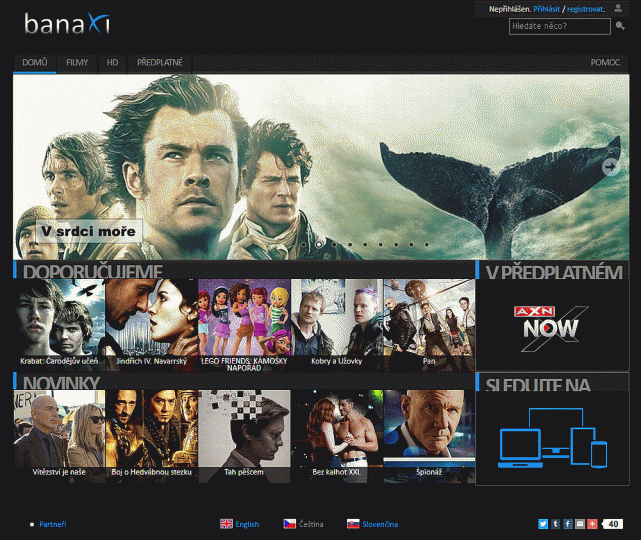Click the UK flag icon
The height and width of the screenshot is (540, 641).
[226, 524]
